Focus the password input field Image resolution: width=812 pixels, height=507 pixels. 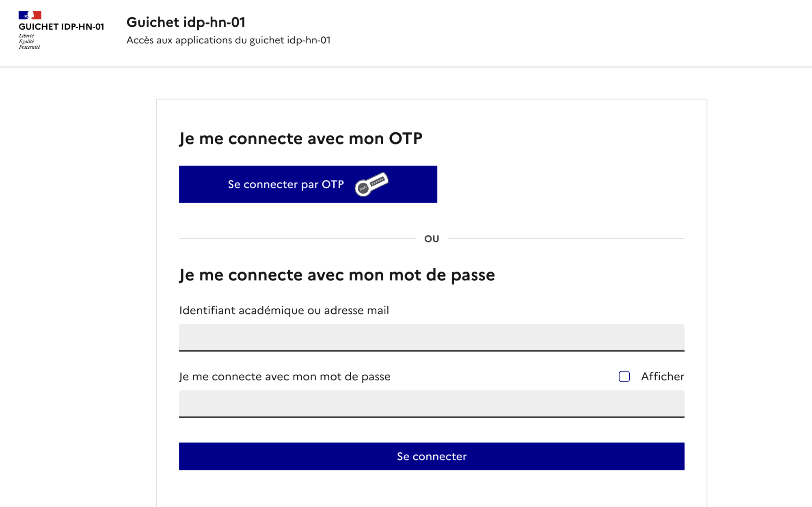432,404
